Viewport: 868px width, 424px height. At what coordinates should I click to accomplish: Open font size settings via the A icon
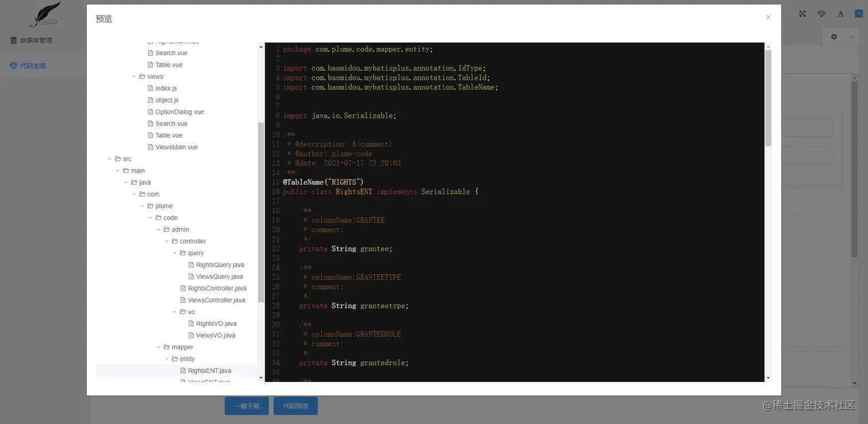[840, 14]
